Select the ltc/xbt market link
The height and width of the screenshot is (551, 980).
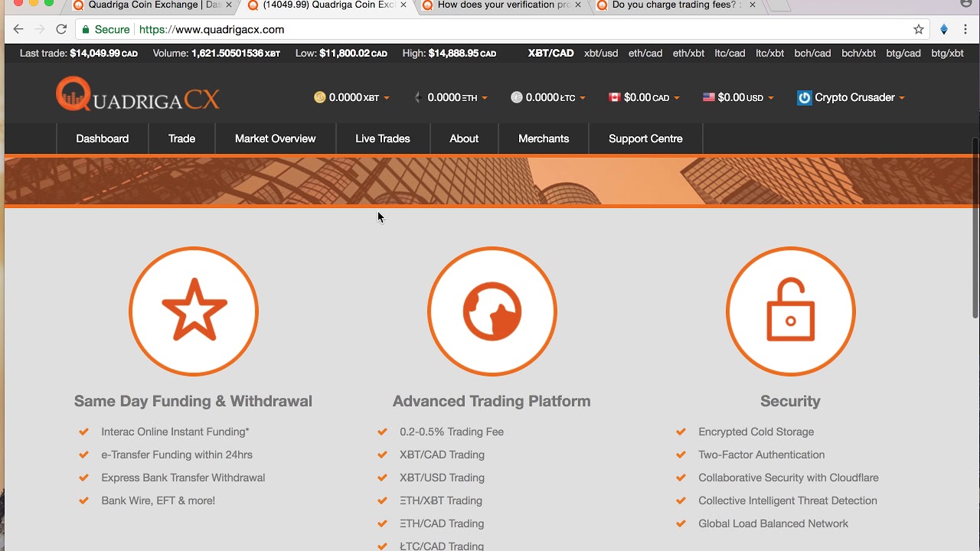point(770,53)
